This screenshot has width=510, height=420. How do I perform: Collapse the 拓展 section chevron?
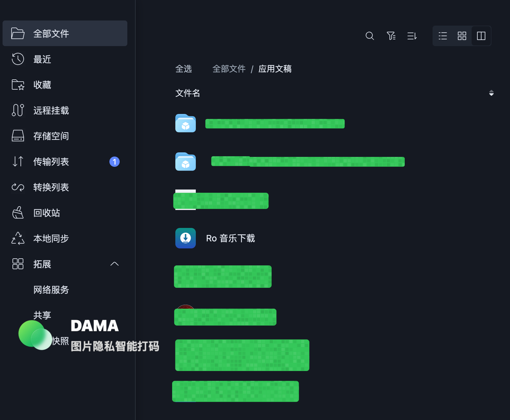pyautogui.click(x=115, y=264)
